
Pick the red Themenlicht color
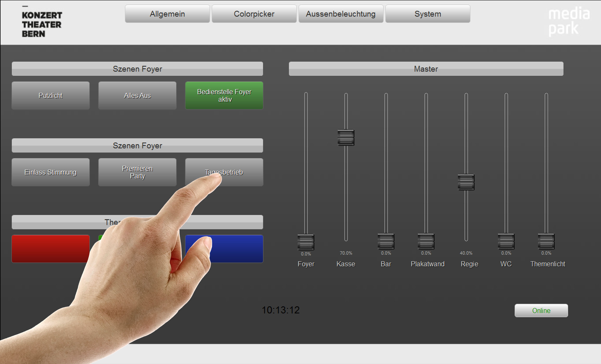[50, 249]
